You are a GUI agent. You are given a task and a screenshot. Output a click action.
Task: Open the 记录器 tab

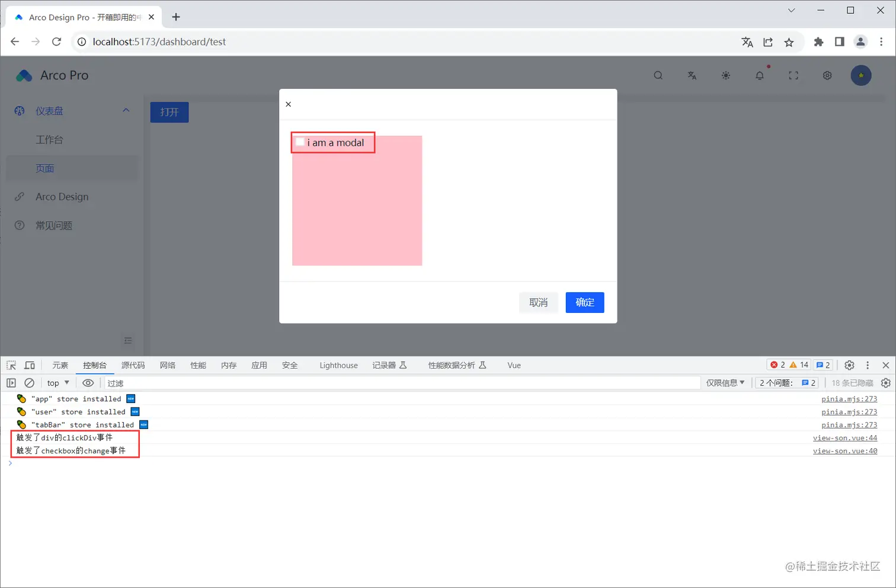pyautogui.click(x=389, y=365)
